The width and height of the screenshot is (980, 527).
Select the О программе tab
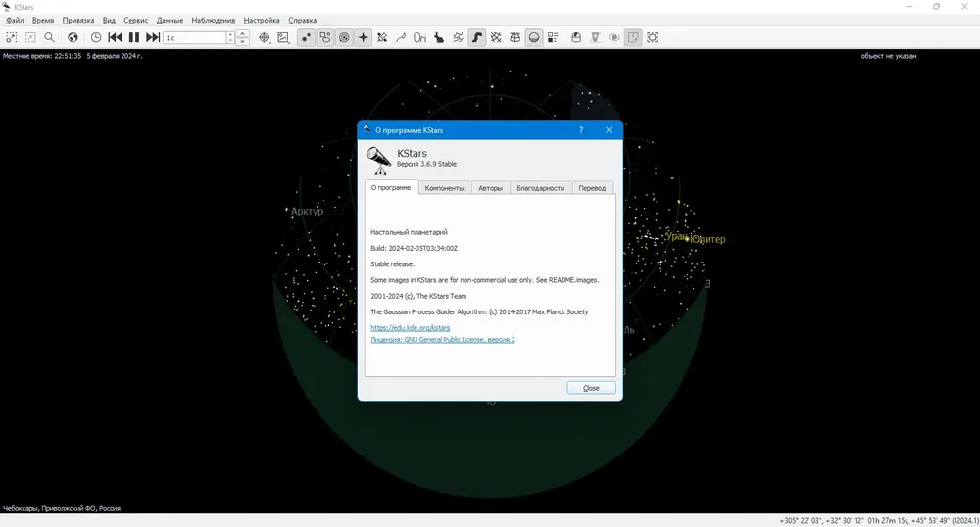(391, 187)
